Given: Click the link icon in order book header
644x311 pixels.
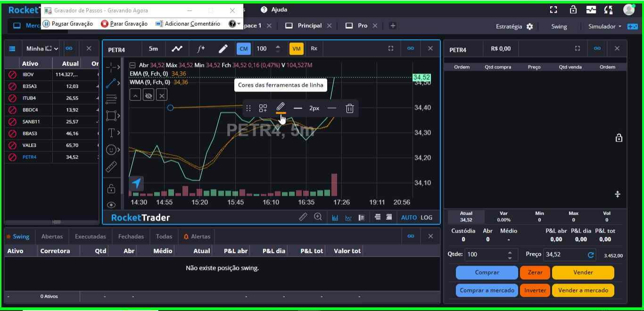Looking at the screenshot, I should pos(597,48).
